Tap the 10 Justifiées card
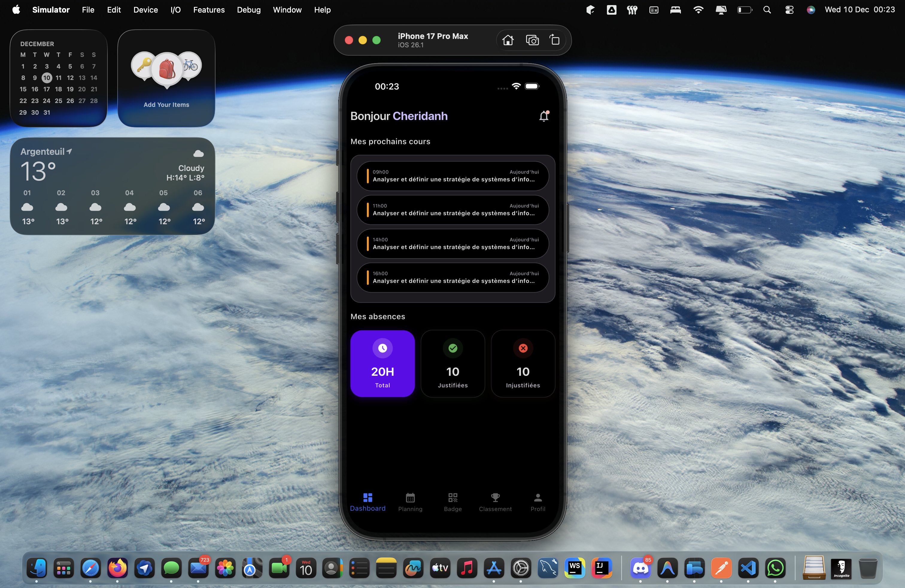 (x=452, y=363)
